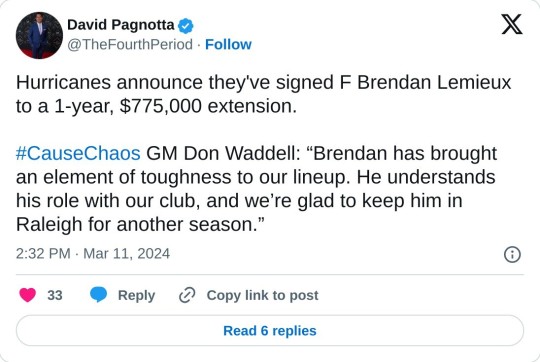This screenshot has height=362, width=540.
Task: Open the #CauseChaos hashtag
Action: tap(78, 153)
